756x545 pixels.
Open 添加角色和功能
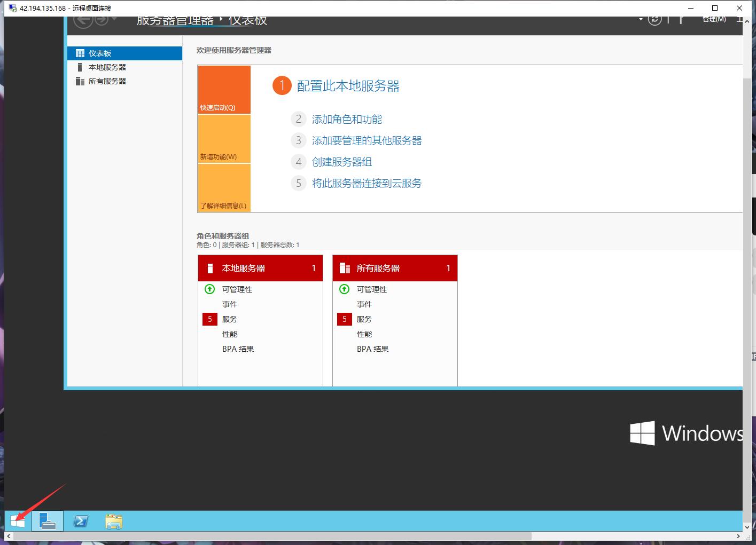(347, 119)
